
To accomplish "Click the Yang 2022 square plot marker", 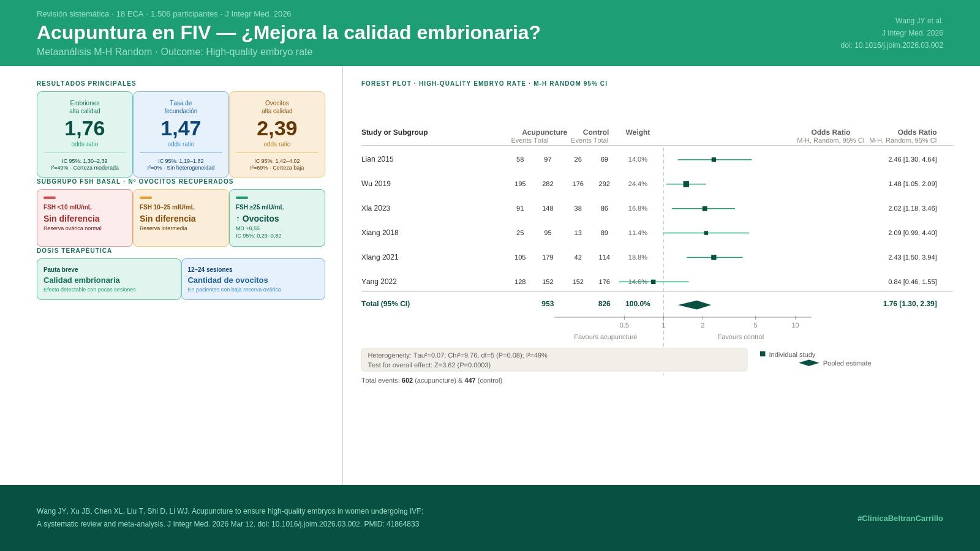I will point(653,282).
